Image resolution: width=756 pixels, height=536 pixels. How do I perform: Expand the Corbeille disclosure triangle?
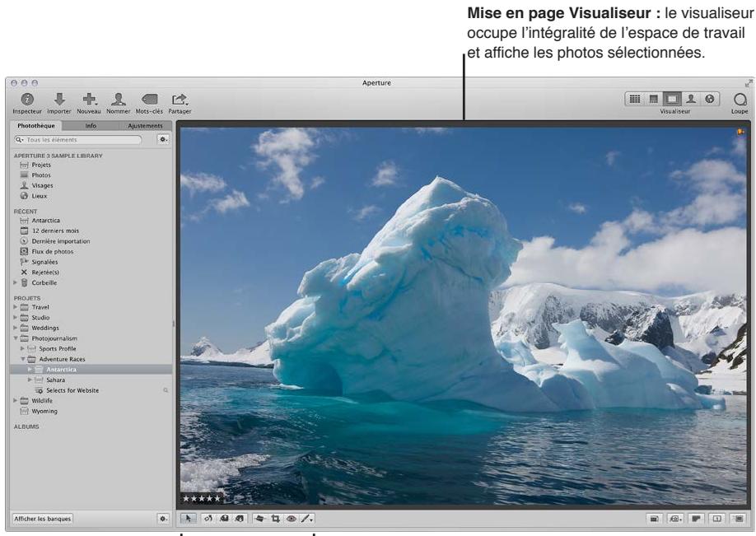click(15, 282)
